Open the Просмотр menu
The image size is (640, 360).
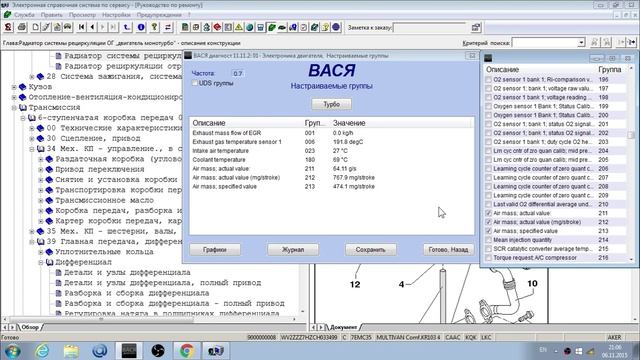pos(82,15)
